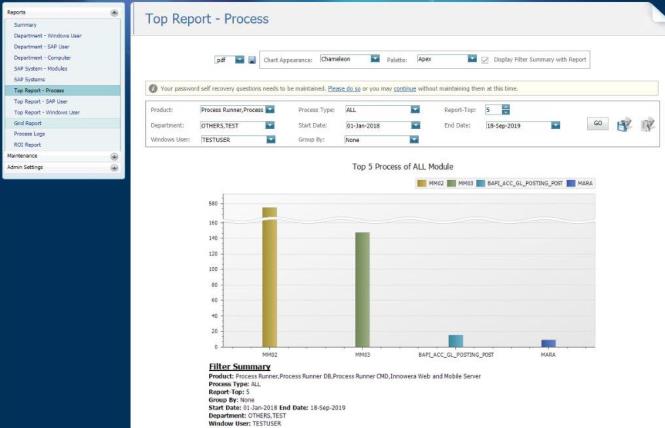Open Department - Windows User report
Image resolution: width=665 pixels, height=428 pixels.
tap(48, 36)
